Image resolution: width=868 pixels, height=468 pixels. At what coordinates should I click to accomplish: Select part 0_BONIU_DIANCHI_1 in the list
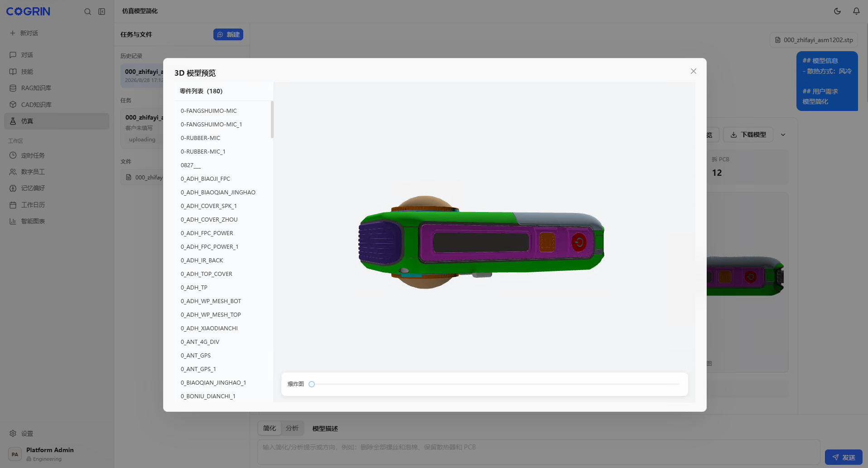coord(222,396)
